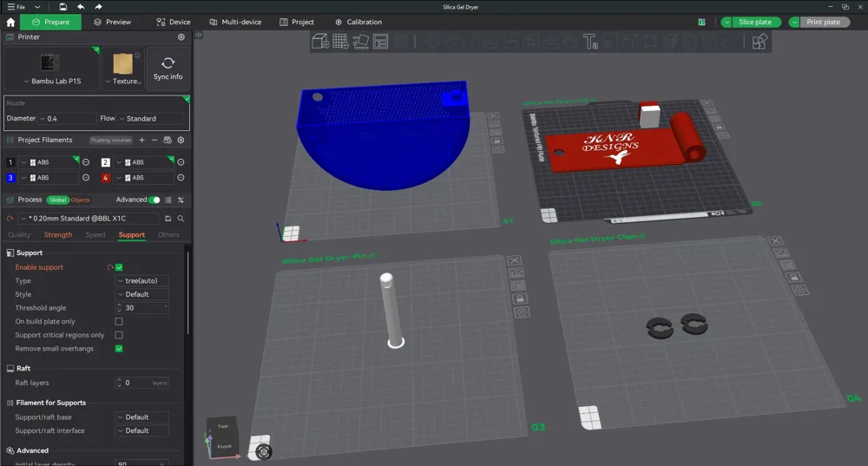Open the File menu

16,7
